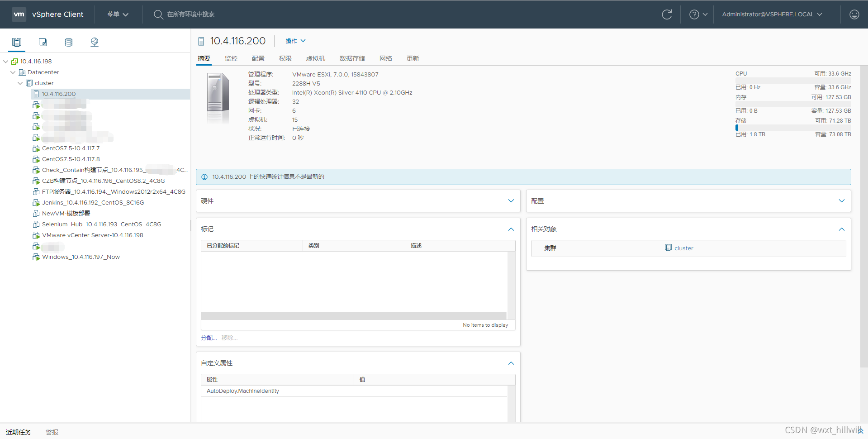Click vCenter icon beside 10.4.116.198

(14, 62)
